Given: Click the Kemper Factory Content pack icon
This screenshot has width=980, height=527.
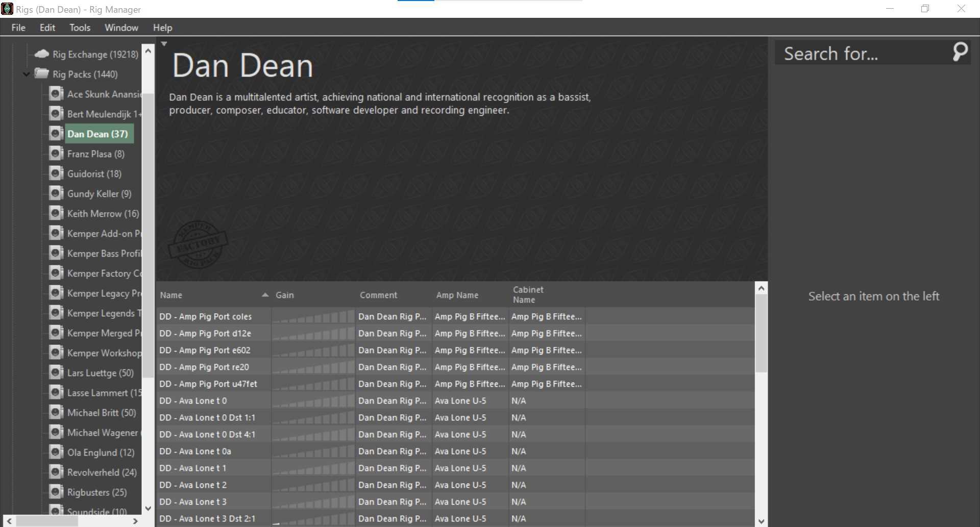Looking at the screenshot, I should pyautogui.click(x=56, y=272).
